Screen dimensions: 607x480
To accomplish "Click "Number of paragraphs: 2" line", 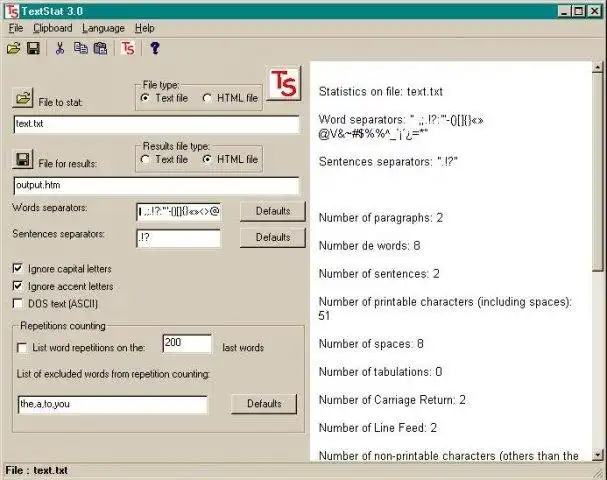I will coord(381,218).
